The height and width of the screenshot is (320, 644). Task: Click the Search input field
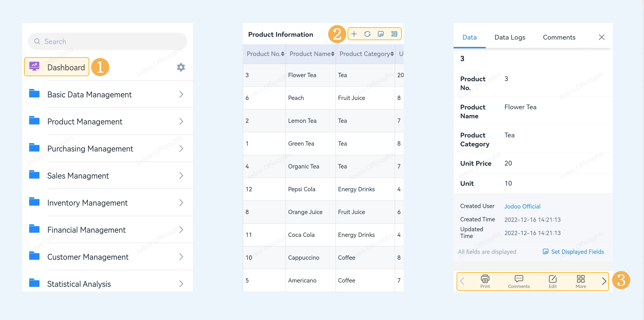point(108,41)
